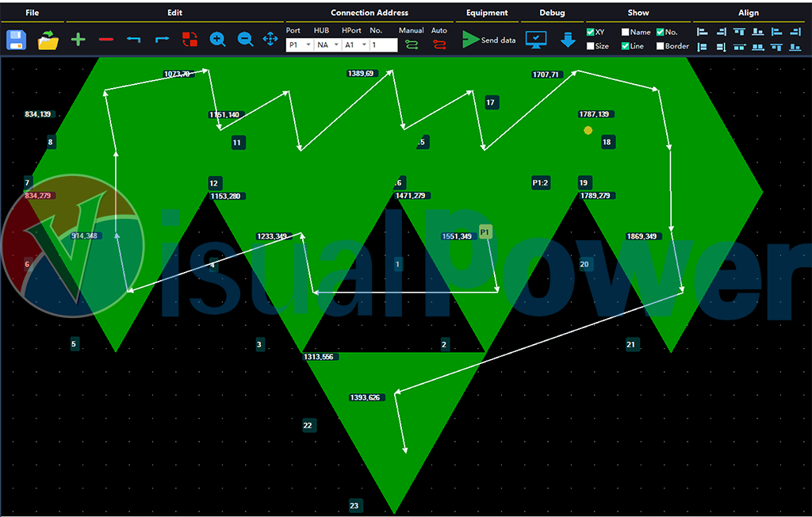Click coordinate label 1389,69
Viewport: 812px width, 517px height.
(362, 74)
